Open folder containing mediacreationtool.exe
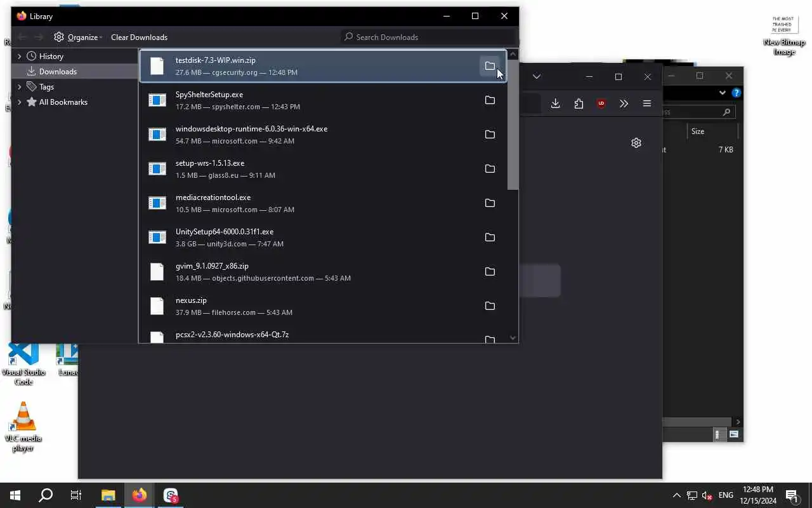 [490, 203]
